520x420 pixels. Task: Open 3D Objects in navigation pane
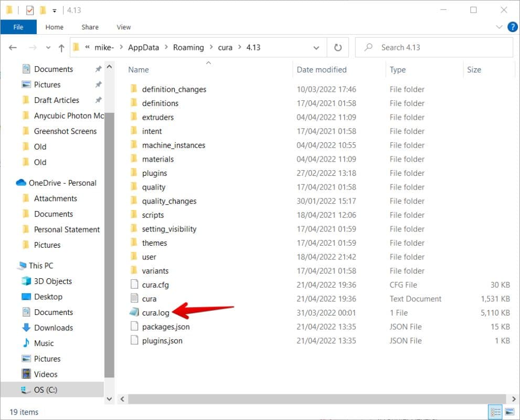[x=52, y=281]
